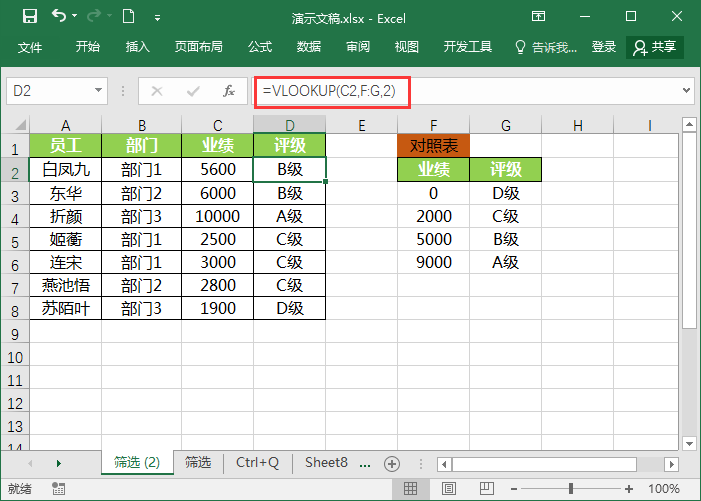Image resolution: width=701 pixels, height=501 pixels.
Task: Add a new sheet with plus icon
Action: point(392,463)
